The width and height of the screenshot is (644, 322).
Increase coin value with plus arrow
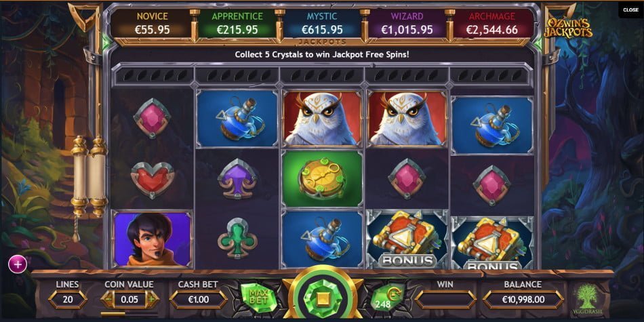151,300
